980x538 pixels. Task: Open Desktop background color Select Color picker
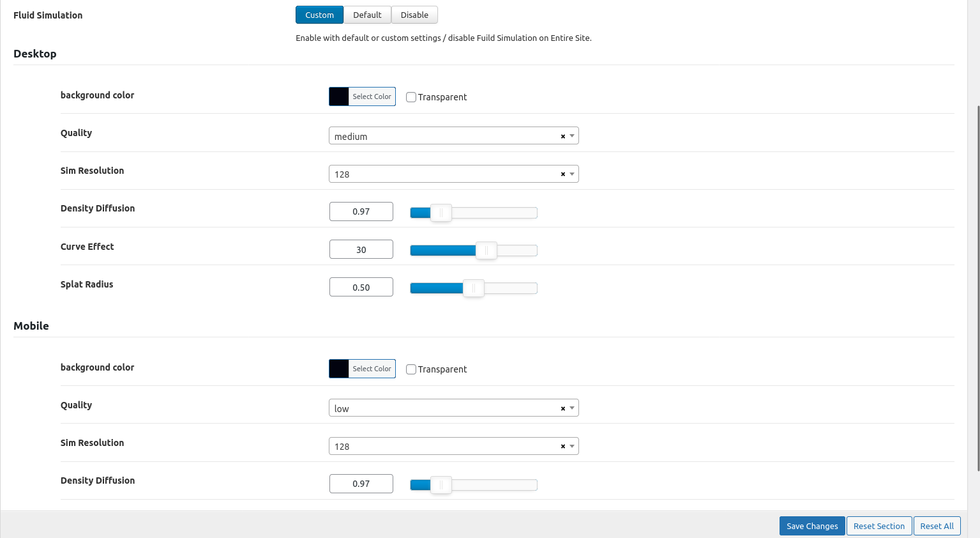click(x=372, y=96)
